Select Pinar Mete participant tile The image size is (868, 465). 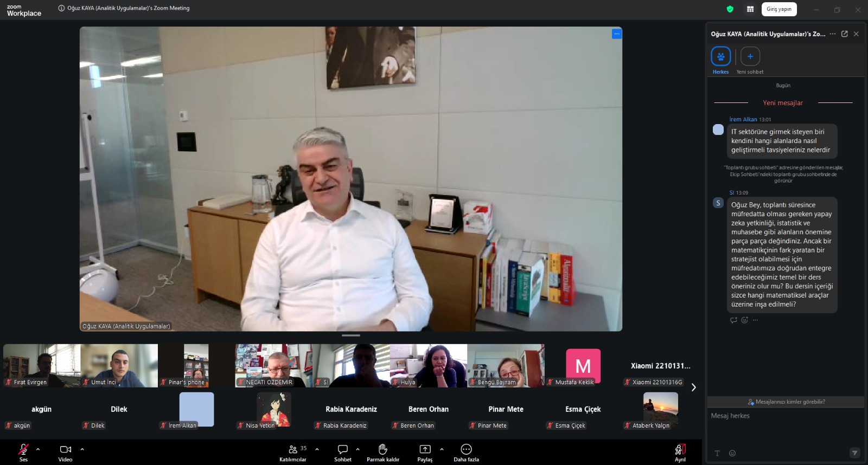point(506,409)
